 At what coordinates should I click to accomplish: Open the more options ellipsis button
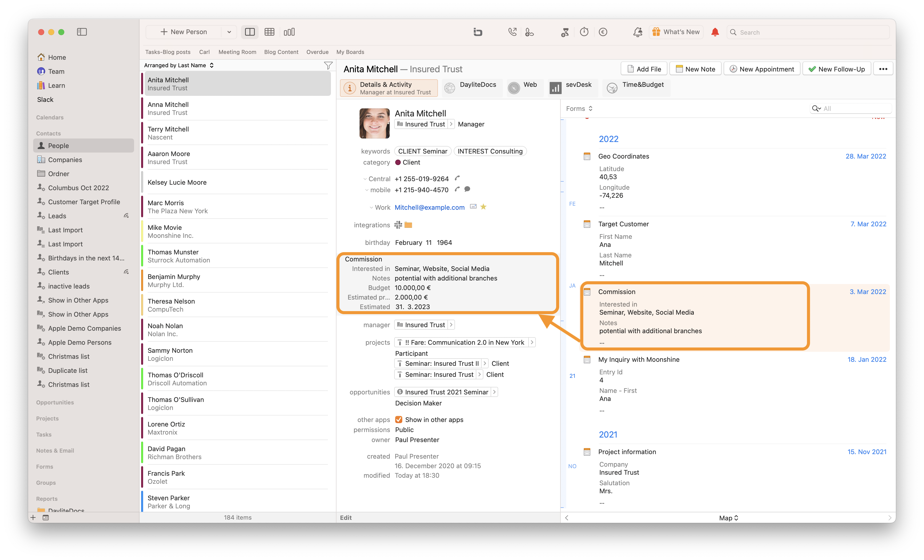(x=883, y=69)
